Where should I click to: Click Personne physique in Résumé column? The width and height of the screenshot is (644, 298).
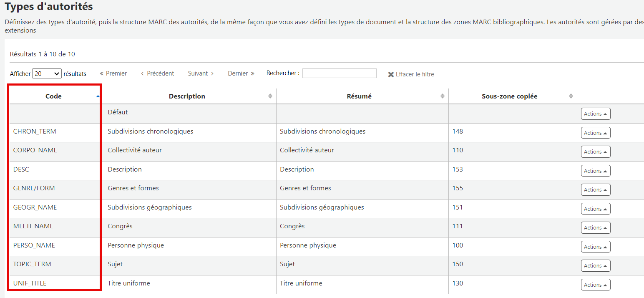click(308, 245)
